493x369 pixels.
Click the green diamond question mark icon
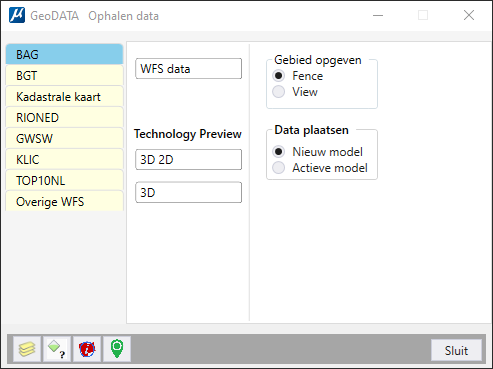click(x=57, y=349)
